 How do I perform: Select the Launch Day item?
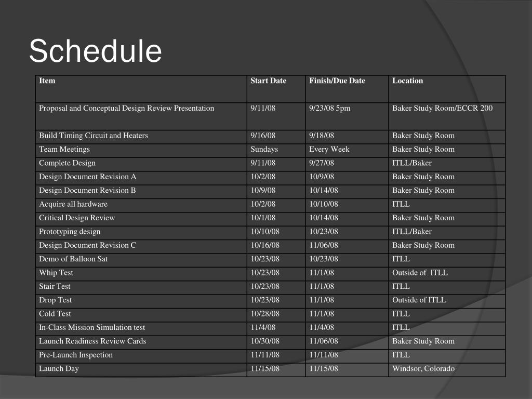click(59, 369)
